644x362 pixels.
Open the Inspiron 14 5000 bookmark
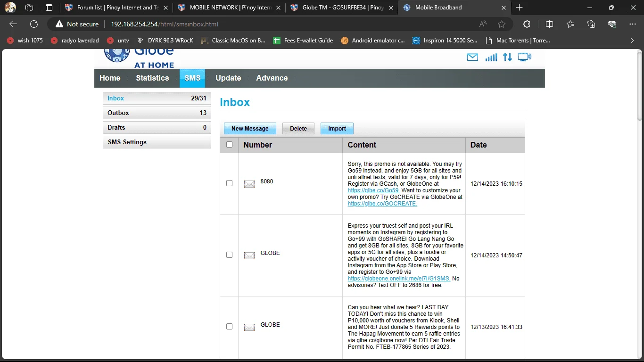click(x=445, y=41)
